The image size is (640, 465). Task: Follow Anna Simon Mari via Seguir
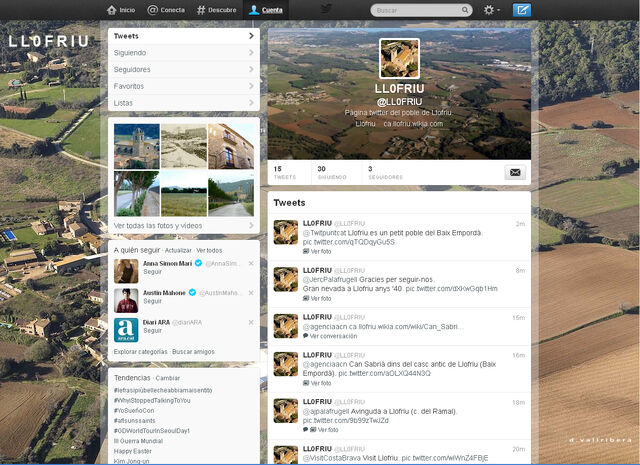coord(152,271)
